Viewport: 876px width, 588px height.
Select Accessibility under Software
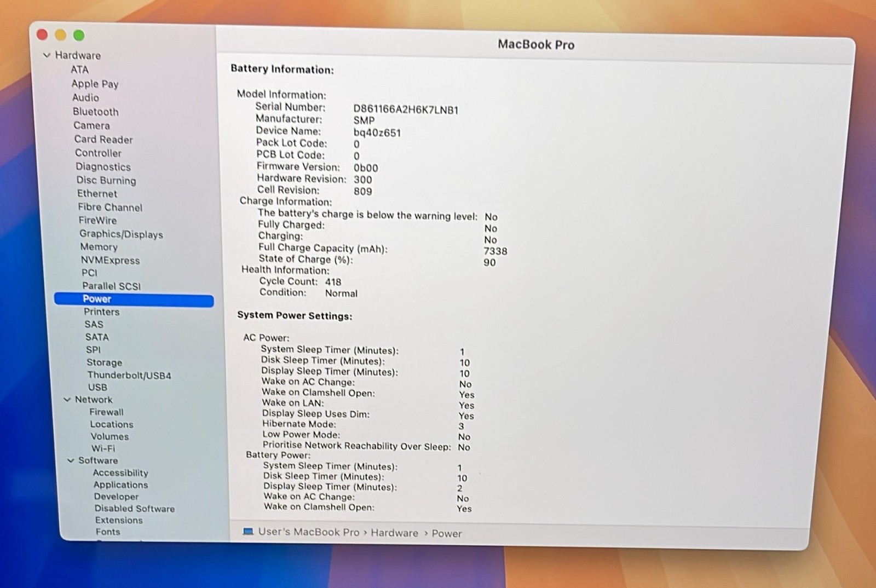(x=120, y=473)
